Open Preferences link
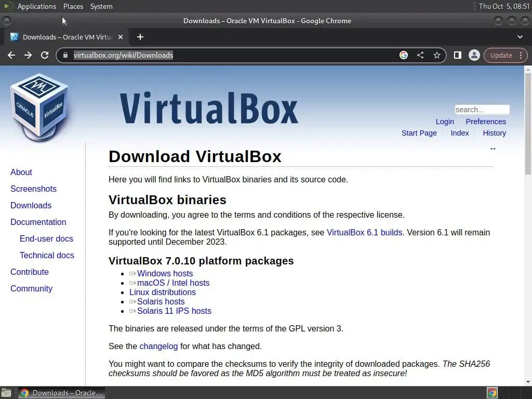Viewport: 532px width, 399px height. coord(486,122)
